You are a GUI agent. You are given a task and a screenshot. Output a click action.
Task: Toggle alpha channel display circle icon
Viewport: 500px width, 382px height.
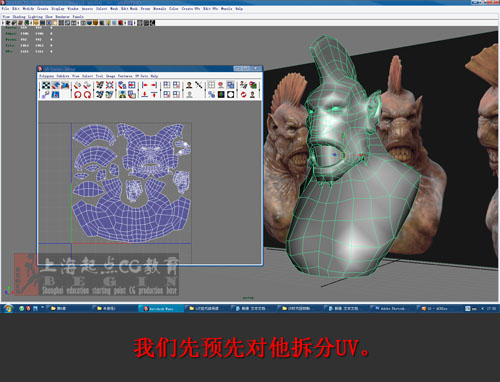click(230, 95)
